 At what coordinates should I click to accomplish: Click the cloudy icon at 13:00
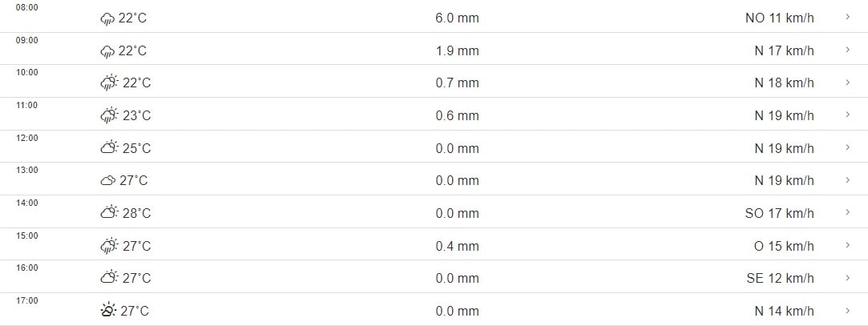coord(107,181)
